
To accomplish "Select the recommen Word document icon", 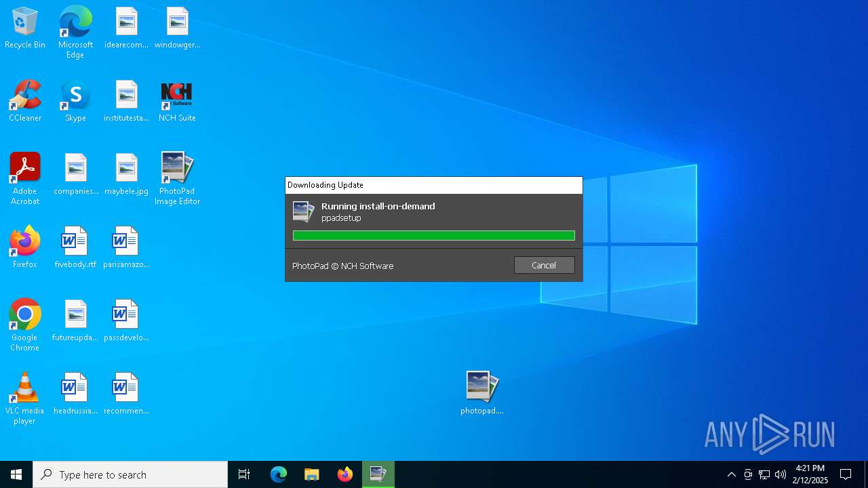I will tap(126, 394).
